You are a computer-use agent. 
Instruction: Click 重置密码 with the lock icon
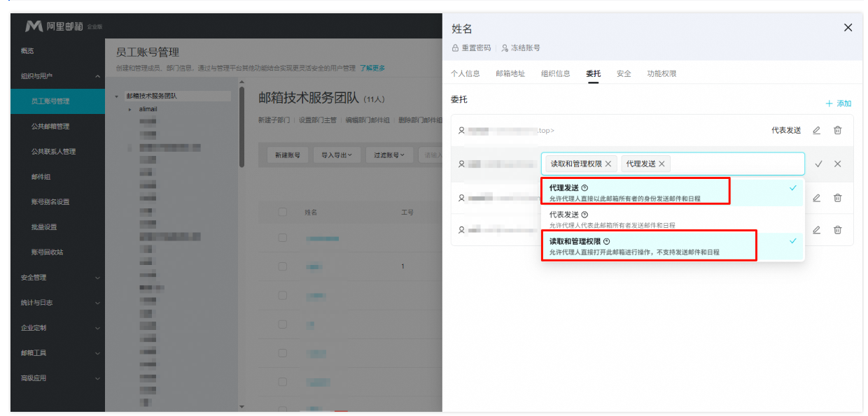pos(471,48)
